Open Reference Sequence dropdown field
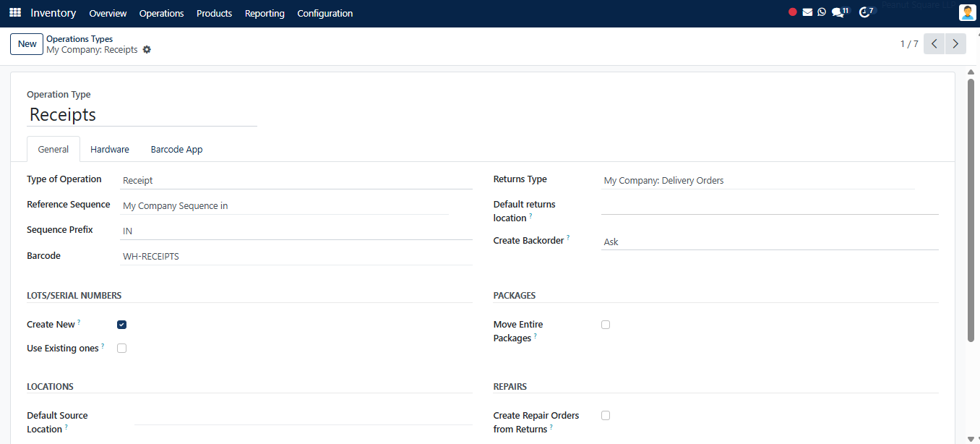The image size is (980, 444). 285,206
